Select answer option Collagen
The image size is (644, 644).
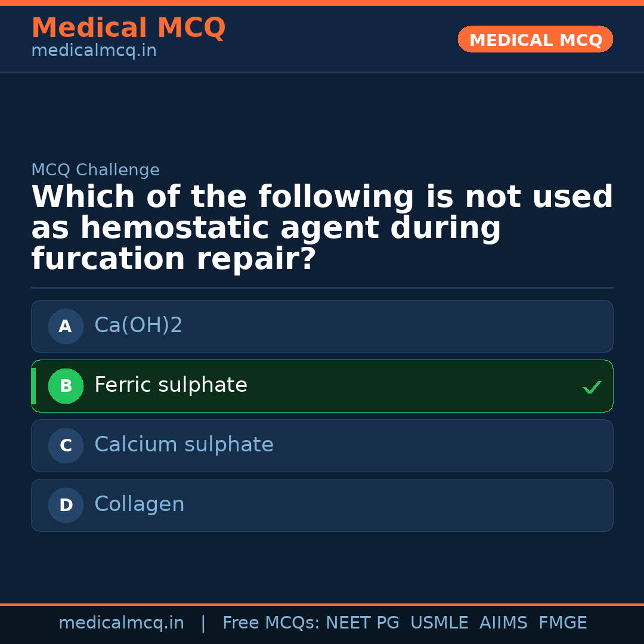pyautogui.click(x=322, y=505)
